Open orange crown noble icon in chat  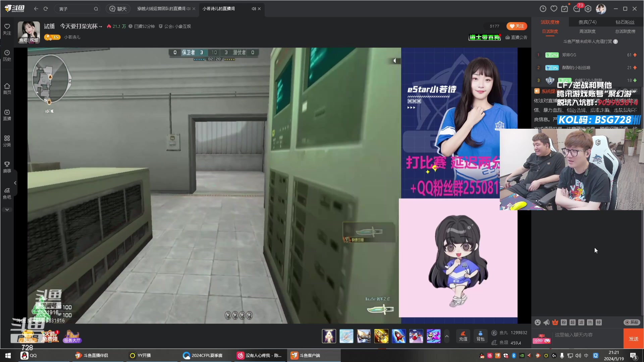pyautogui.click(x=555, y=322)
